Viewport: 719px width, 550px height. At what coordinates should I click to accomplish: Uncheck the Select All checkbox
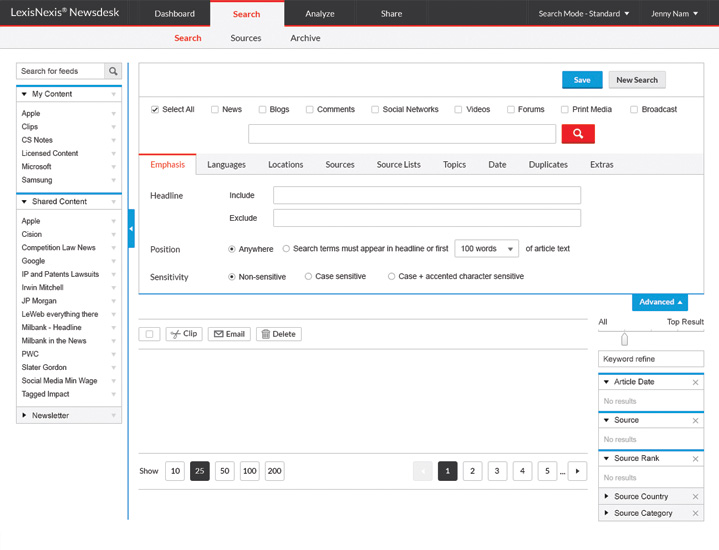pyautogui.click(x=155, y=110)
